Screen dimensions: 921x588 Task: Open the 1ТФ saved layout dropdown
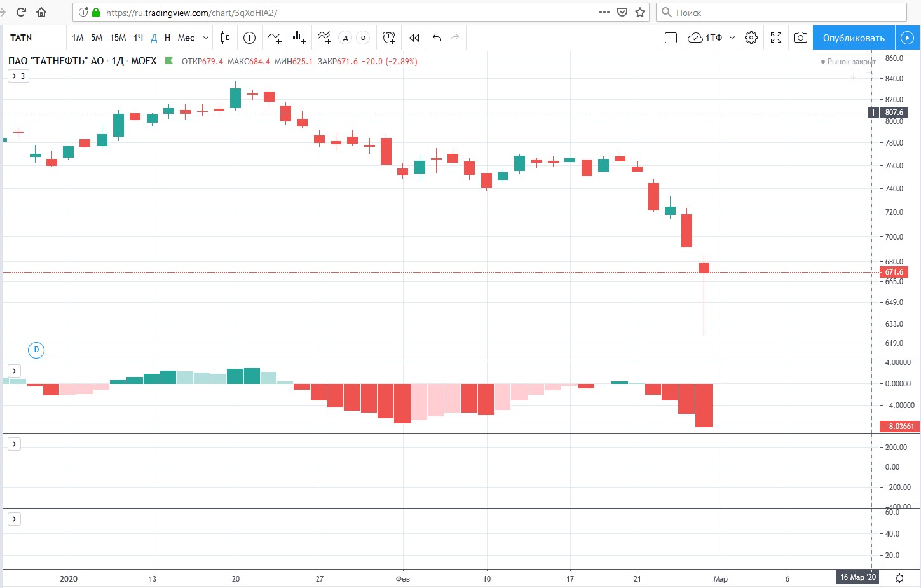coord(732,38)
